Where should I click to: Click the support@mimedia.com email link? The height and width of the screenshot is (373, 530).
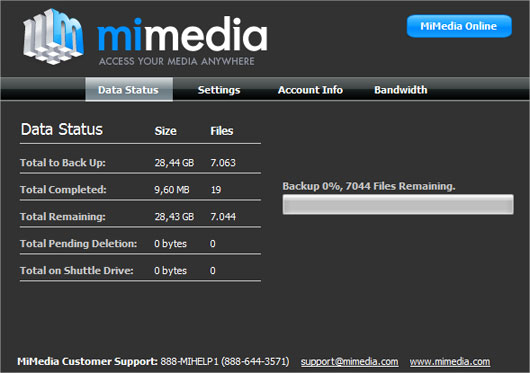(x=350, y=362)
